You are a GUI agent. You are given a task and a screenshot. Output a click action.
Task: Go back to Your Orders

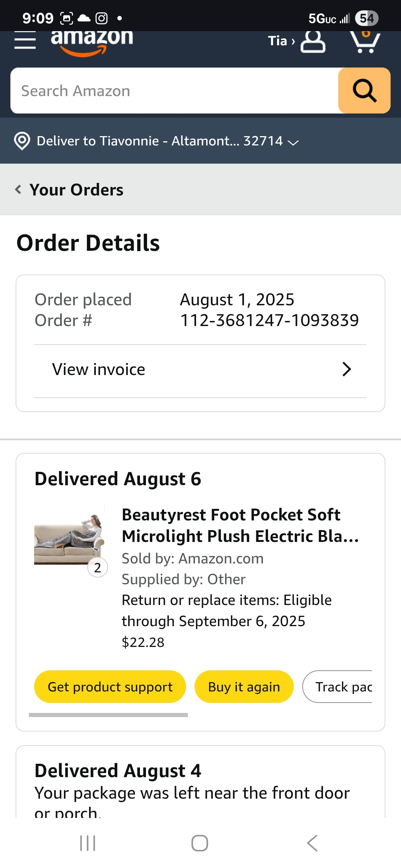pos(76,190)
